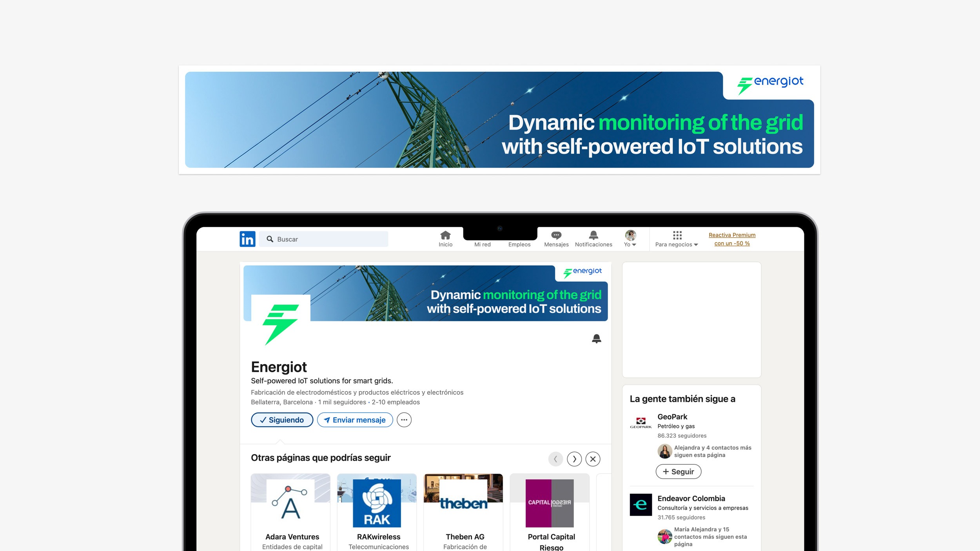Image resolution: width=980 pixels, height=551 pixels.
Task: Show previous suggested pages arrow
Action: click(555, 459)
